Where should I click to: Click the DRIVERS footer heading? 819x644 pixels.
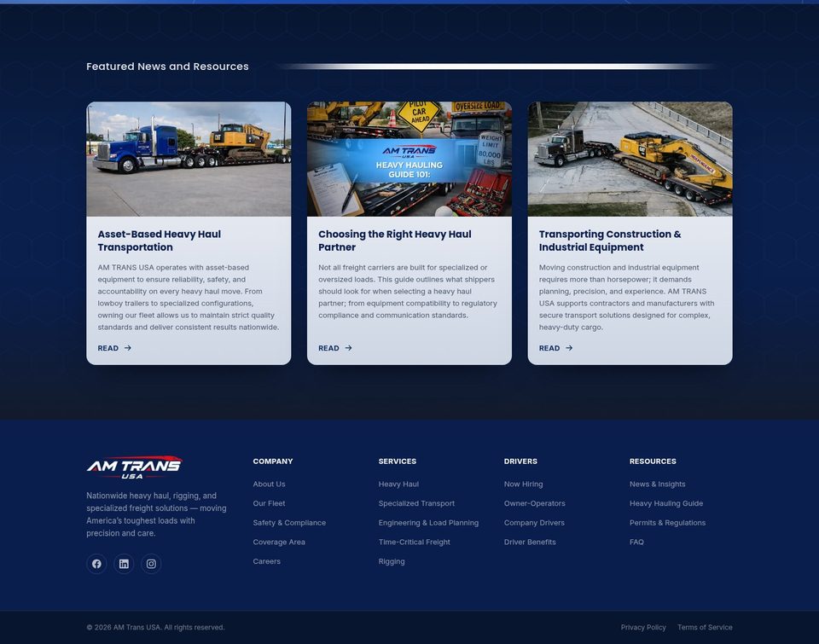click(x=520, y=461)
